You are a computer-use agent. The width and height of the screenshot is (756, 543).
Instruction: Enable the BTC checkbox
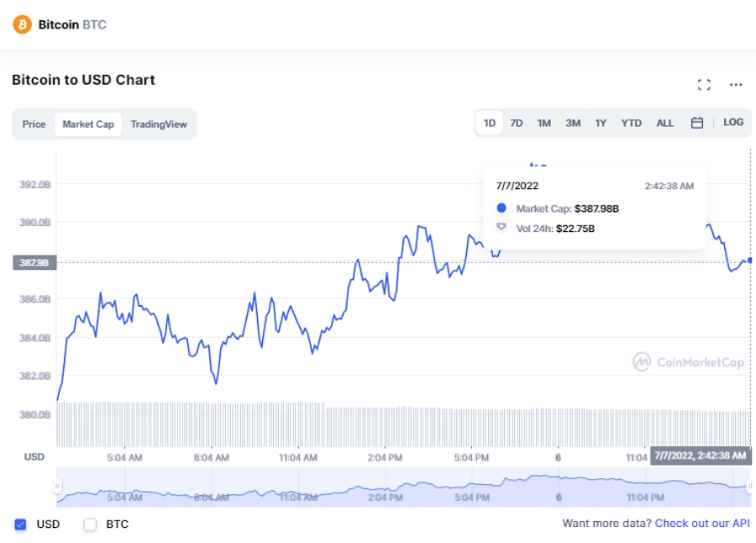pos(91,525)
